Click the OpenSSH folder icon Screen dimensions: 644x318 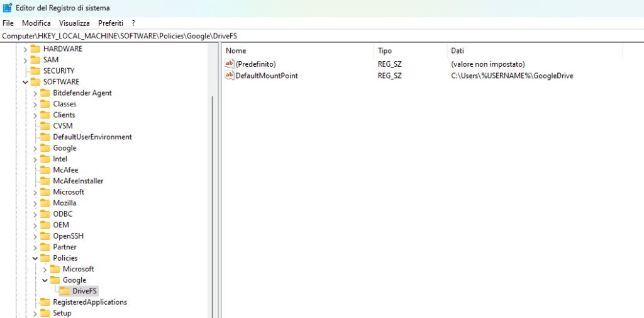pyautogui.click(x=45, y=236)
